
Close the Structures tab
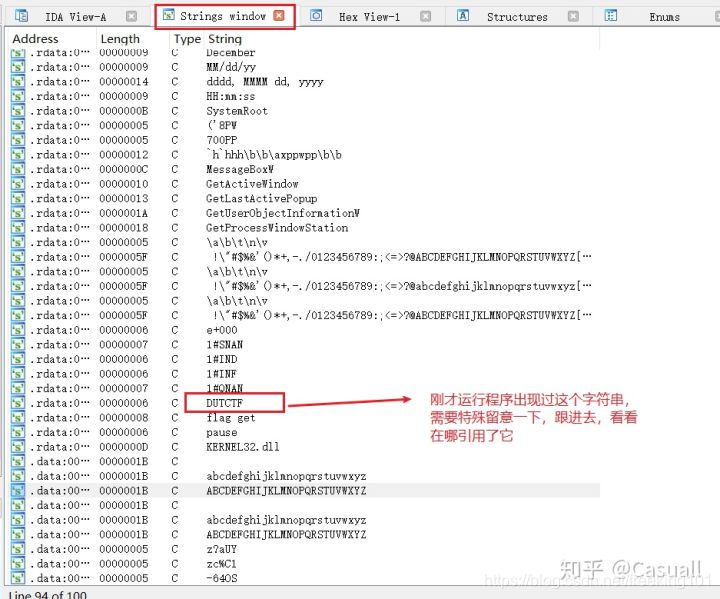pyautogui.click(x=573, y=17)
